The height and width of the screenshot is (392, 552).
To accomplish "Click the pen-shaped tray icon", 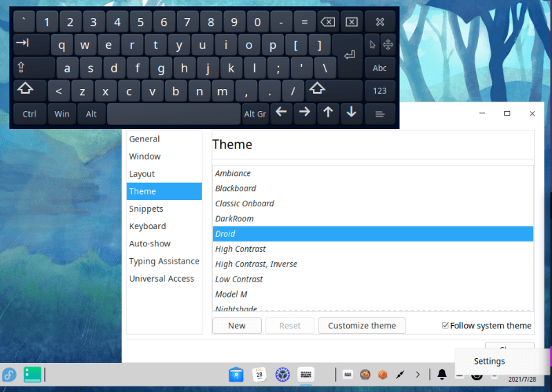I will point(400,375).
